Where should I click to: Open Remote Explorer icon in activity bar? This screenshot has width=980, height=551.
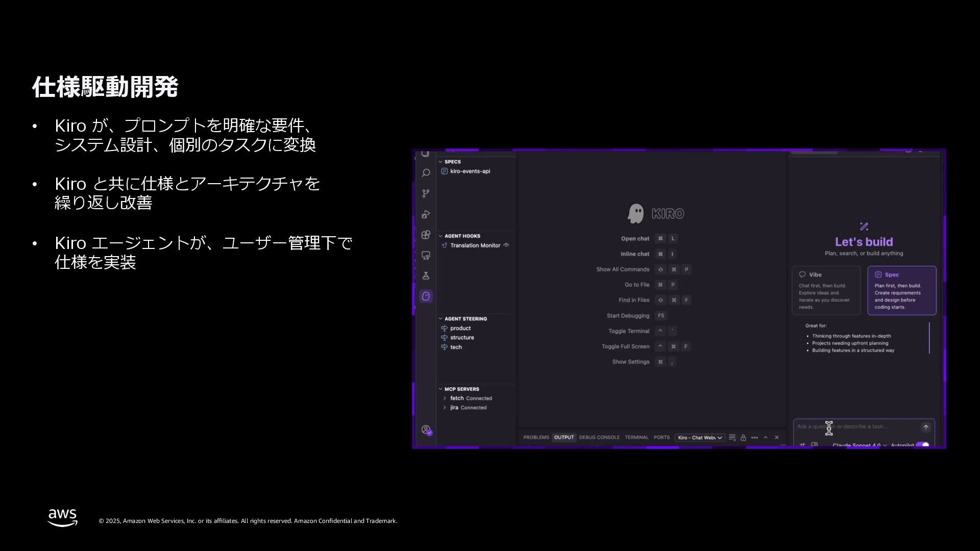426,255
